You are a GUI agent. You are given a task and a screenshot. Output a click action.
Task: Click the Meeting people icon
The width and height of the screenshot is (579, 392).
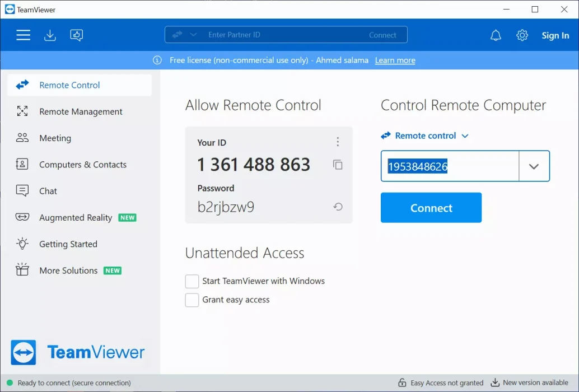pyautogui.click(x=22, y=138)
